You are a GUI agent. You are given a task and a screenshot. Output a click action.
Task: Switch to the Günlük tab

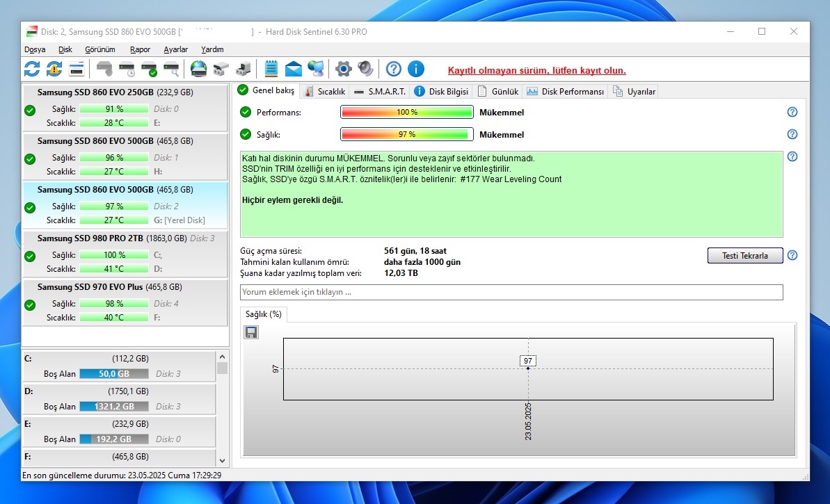pos(498,92)
